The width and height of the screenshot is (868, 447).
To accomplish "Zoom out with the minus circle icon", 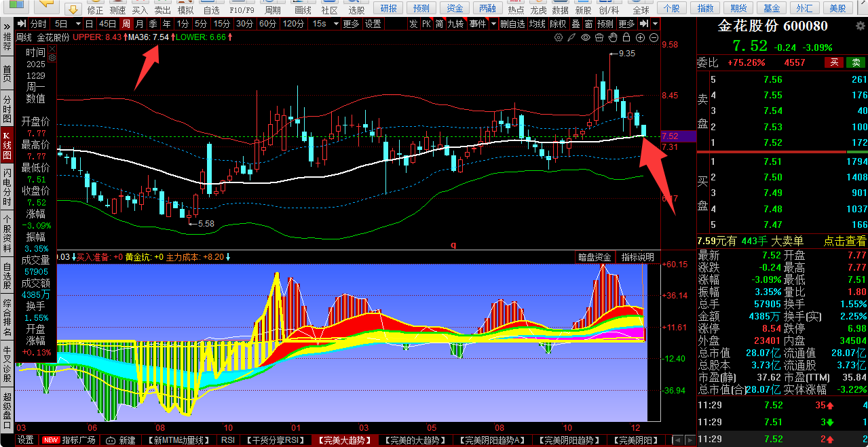I will pyautogui.click(x=654, y=37).
